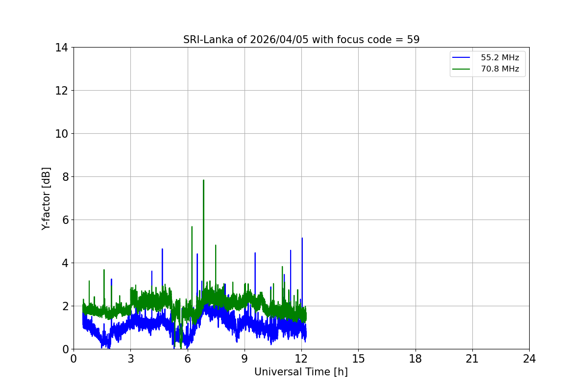Click the y-axis tick label 12
The height and width of the screenshot is (392, 588).
[61, 91]
